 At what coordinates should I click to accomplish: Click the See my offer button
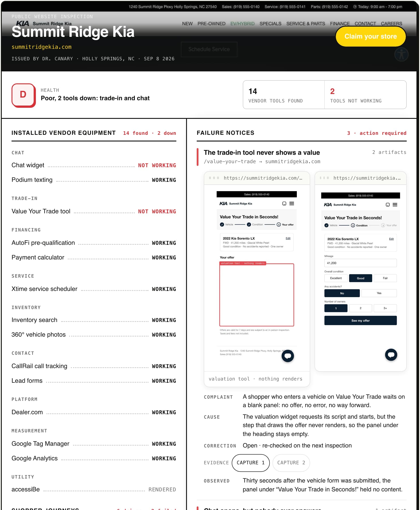coord(360,320)
